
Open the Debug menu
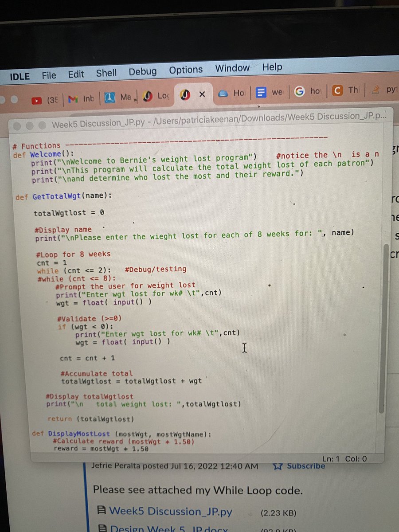[x=143, y=71]
